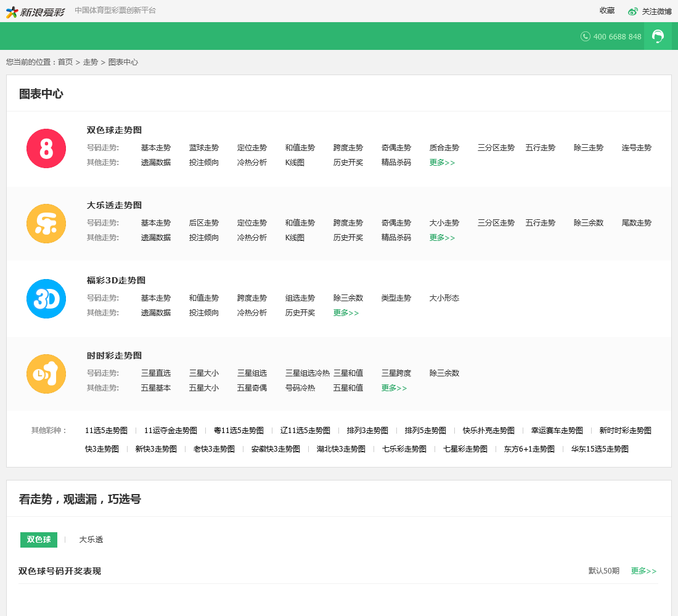Screen dimensions: 678x616
Task: Open 连号走势 under 双色球
Action: [x=637, y=148]
